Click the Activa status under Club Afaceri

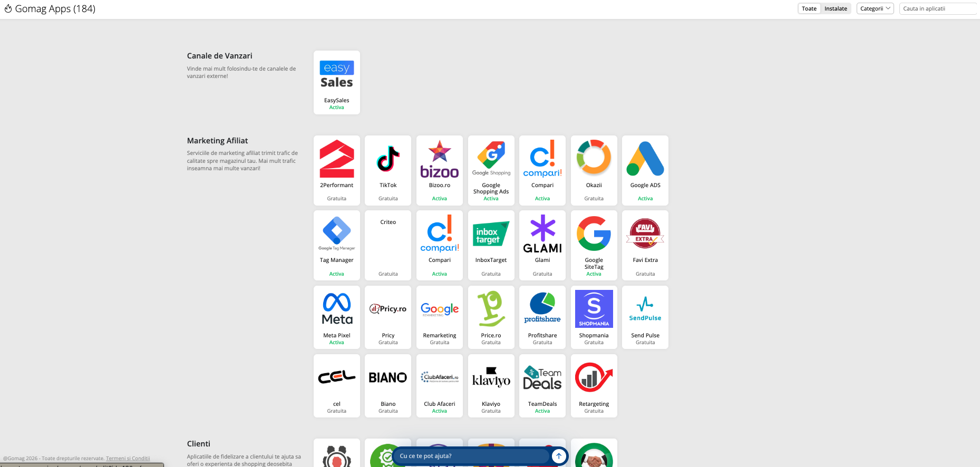(x=439, y=411)
